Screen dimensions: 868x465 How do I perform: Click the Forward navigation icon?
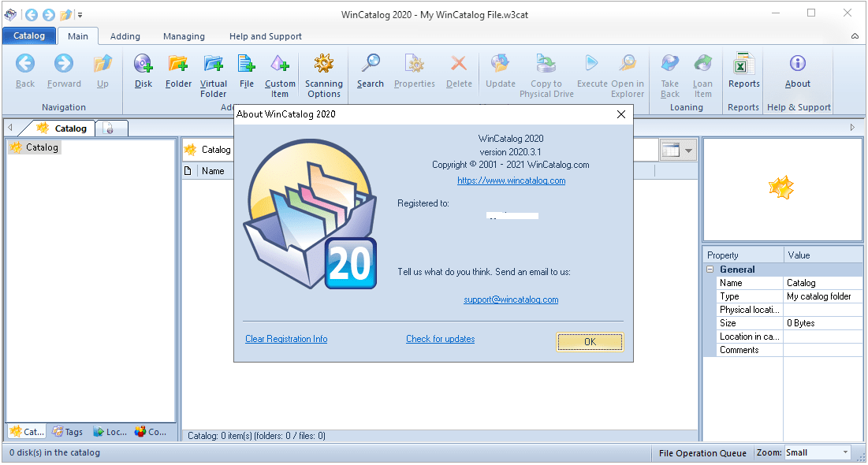[64, 72]
